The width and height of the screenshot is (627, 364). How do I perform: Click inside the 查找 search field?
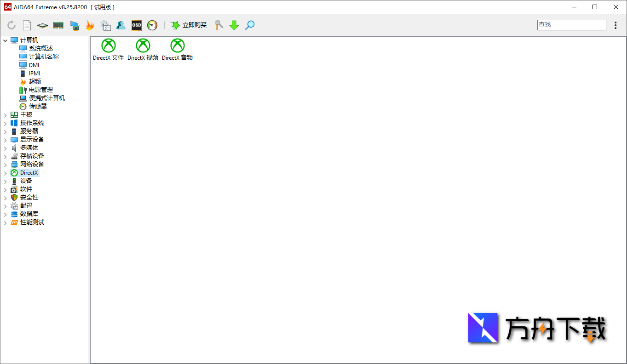pos(571,24)
